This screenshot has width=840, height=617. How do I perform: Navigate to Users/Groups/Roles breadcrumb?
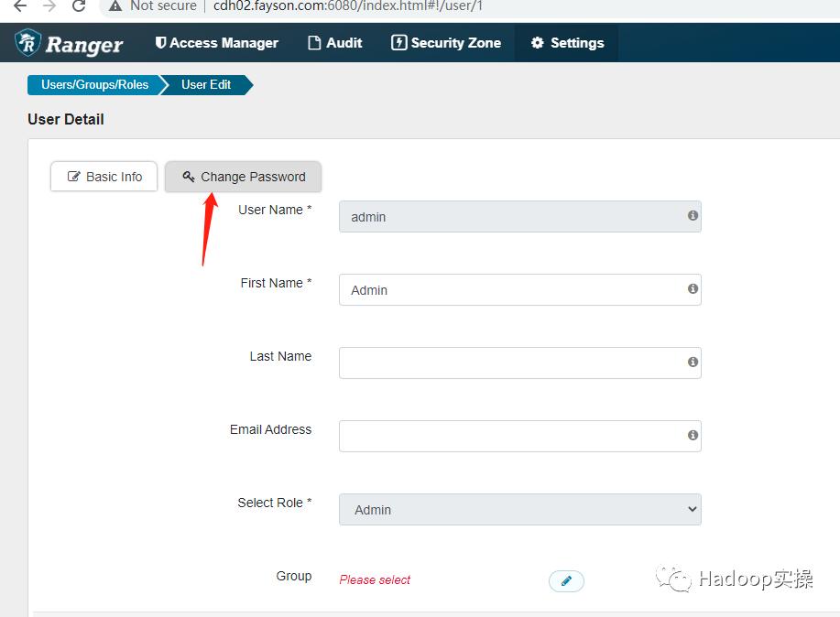[95, 84]
